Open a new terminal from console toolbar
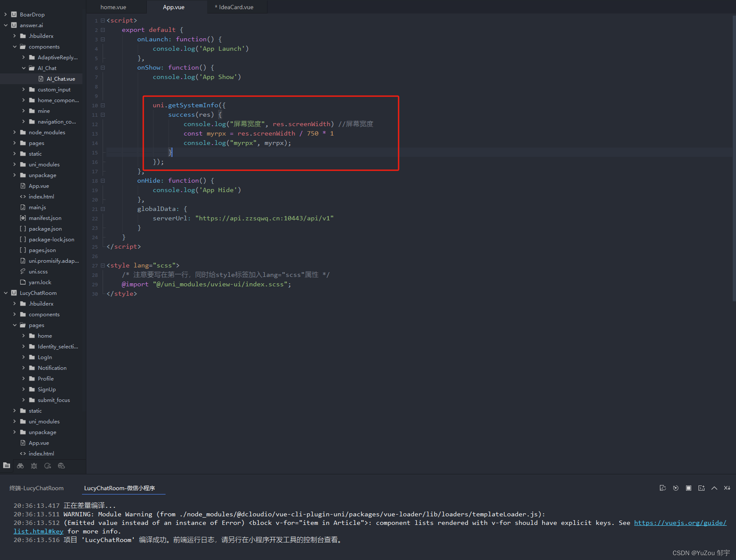This screenshot has width=736, height=560. click(701, 488)
